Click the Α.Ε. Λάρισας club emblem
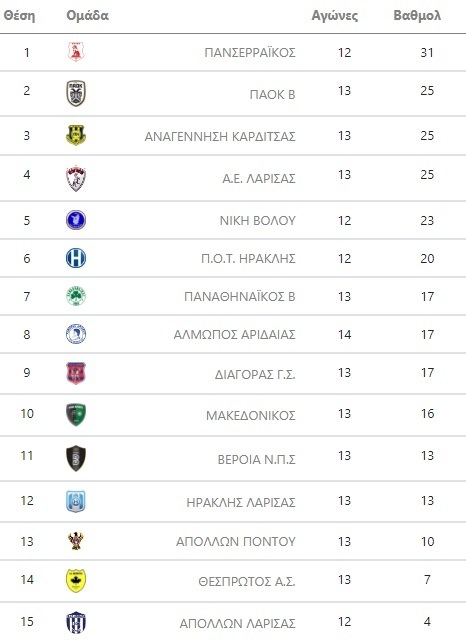This screenshot has height=641, width=466. (76, 178)
